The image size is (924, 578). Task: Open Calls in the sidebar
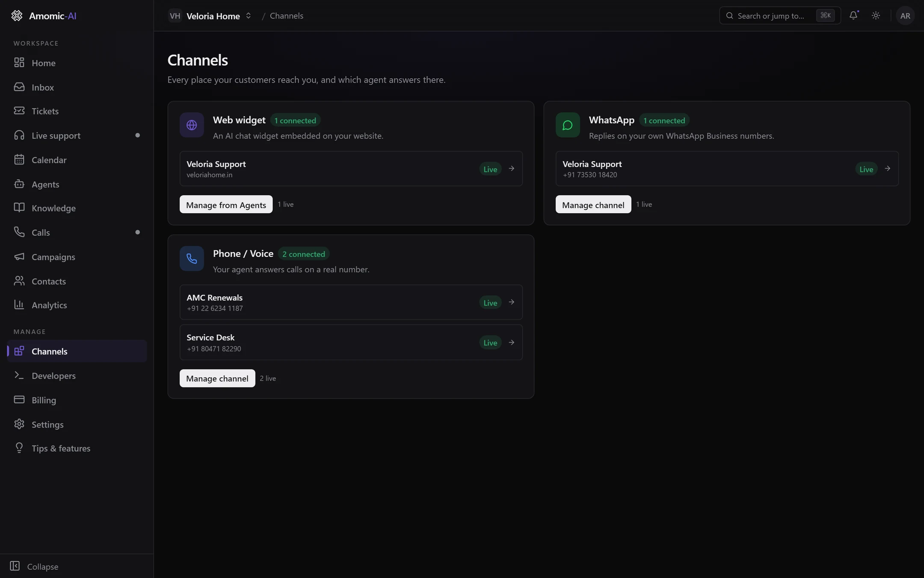[77, 232]
